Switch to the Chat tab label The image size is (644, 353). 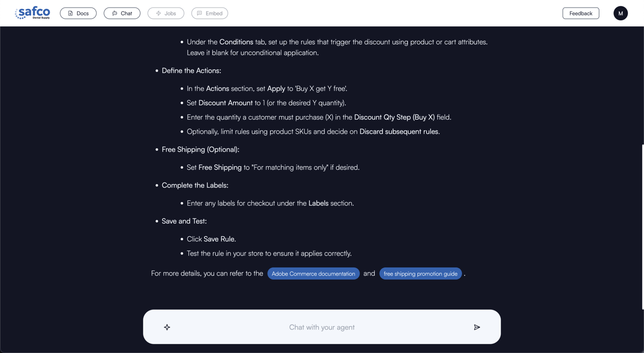coord(127,13)
